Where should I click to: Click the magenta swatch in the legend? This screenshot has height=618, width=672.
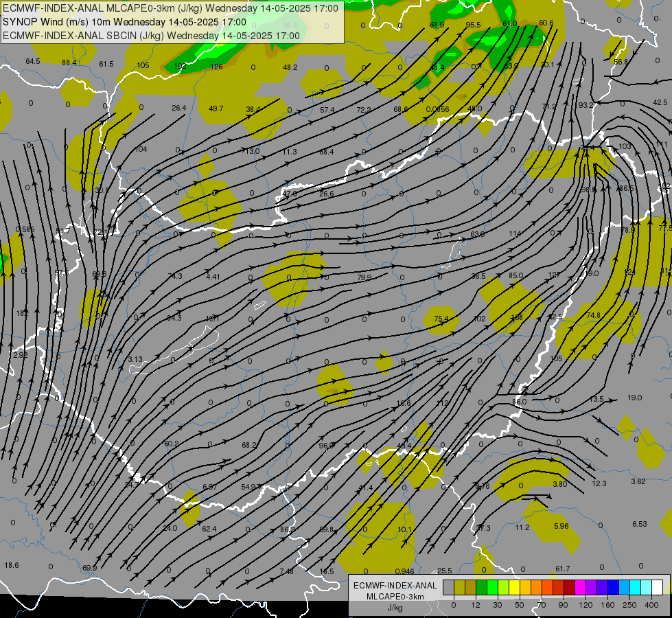pyautogui.click(x=581, y=587)
